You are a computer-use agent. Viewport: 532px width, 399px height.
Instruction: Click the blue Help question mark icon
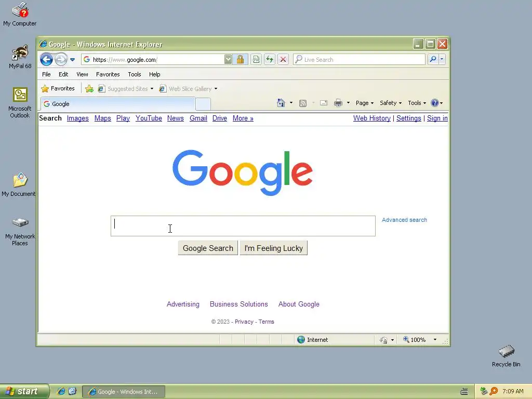pyautogui.click(x=435, y=103)
